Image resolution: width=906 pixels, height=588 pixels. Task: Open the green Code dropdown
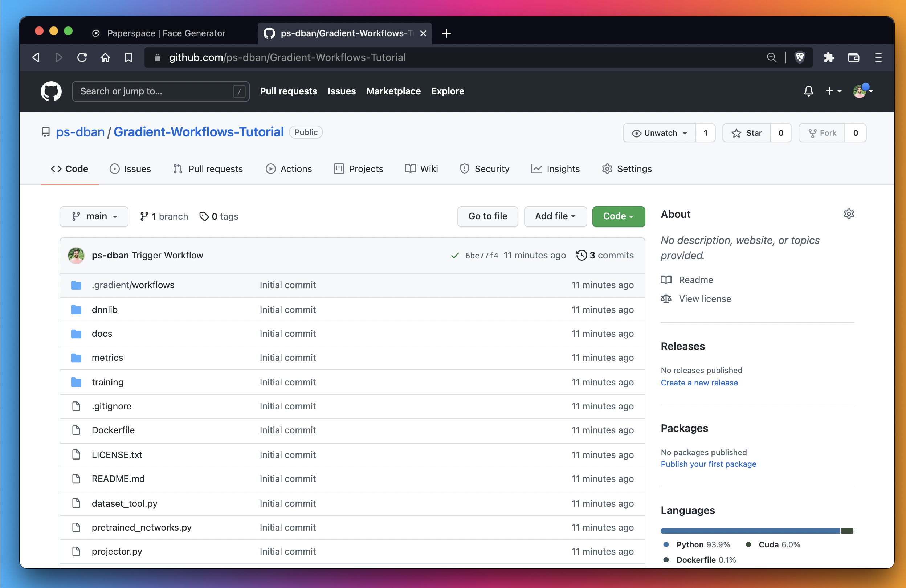click(x=618, y=216)
